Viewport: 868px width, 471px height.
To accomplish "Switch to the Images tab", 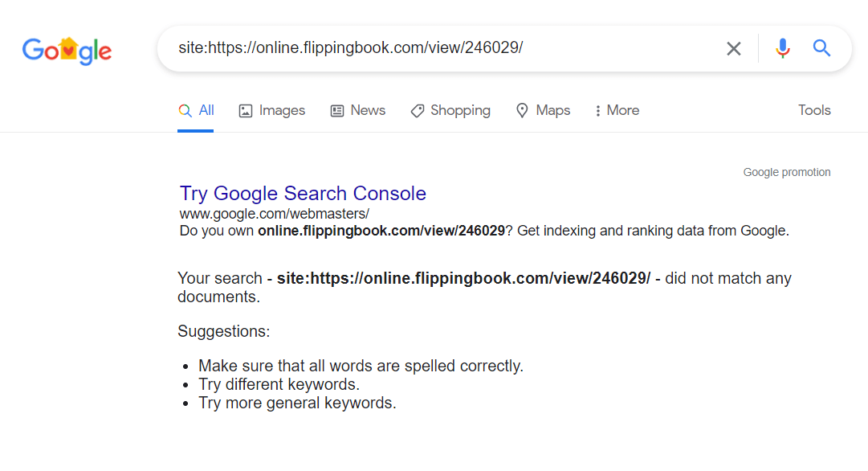I will (x=272, y=110).
